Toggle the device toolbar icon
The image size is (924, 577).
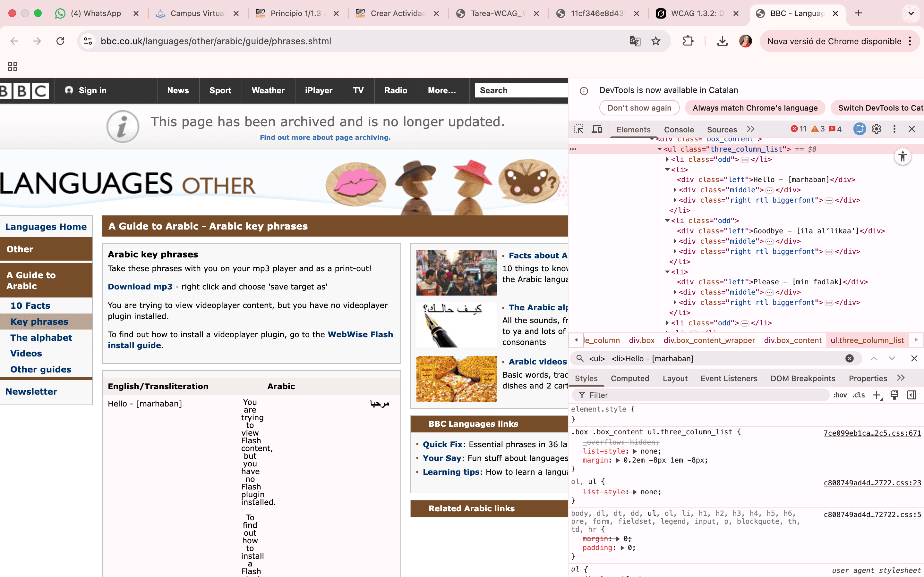tap(597, 130)
